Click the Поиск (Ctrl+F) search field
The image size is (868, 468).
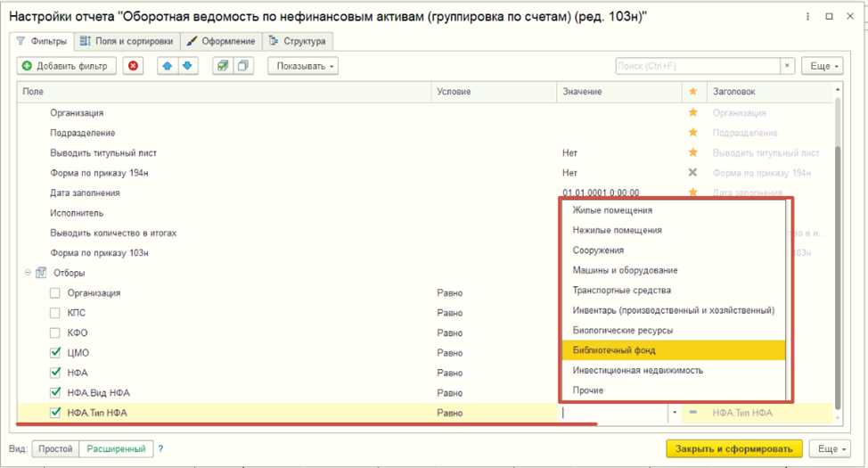[698, 66]
